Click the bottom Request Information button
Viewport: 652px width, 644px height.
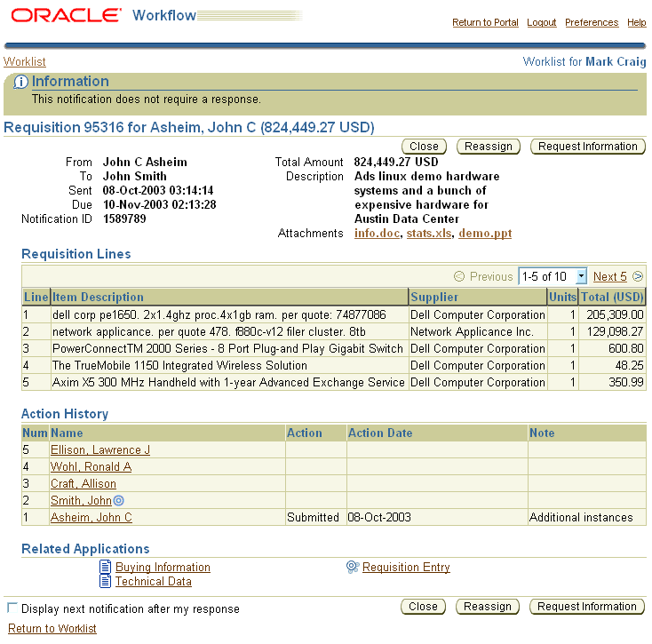587,607
